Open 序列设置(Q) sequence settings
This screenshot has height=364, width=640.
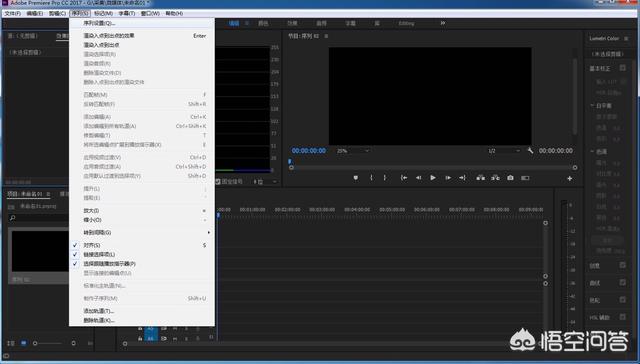coord(142,23)
